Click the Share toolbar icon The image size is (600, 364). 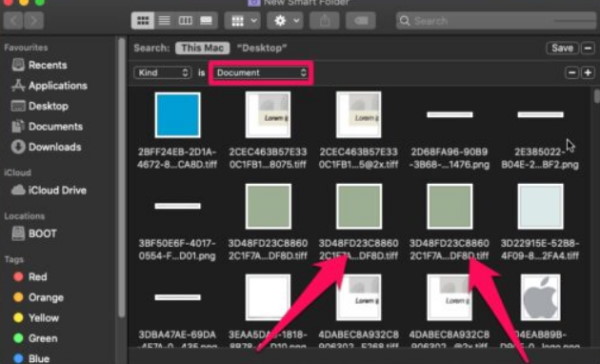point(324,20)
